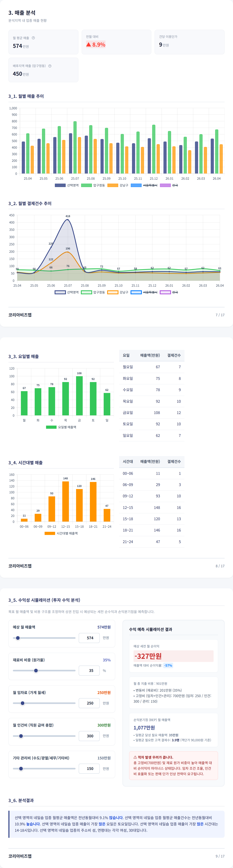Click the 결제건수 header in the 시간대 table
This screenshot has width=233, height=868.
[x=174, y=462]
